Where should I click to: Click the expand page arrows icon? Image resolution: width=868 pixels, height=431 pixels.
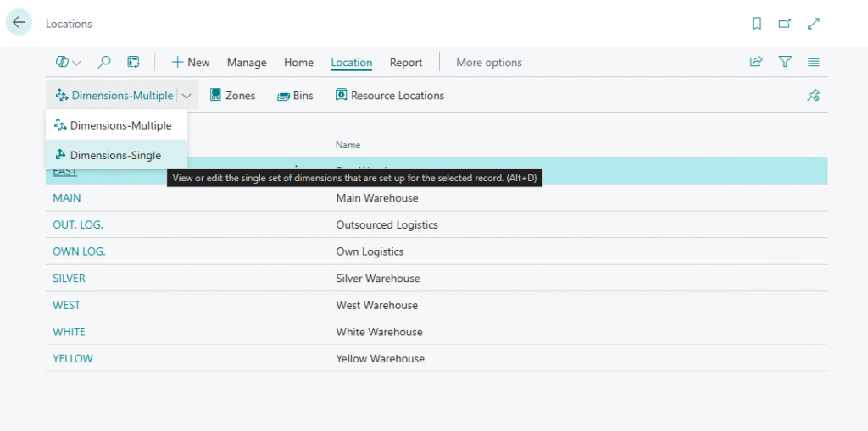[x=814, y=24]
